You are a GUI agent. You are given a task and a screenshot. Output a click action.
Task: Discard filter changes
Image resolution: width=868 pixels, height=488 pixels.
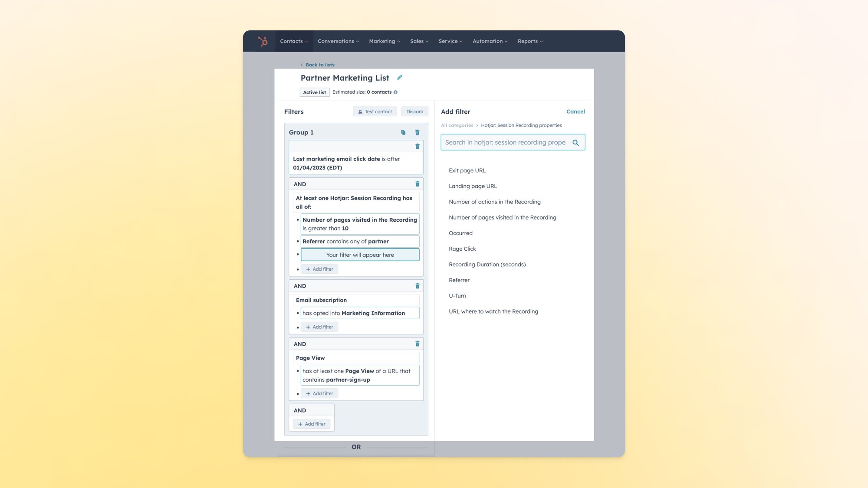[415, 111]
